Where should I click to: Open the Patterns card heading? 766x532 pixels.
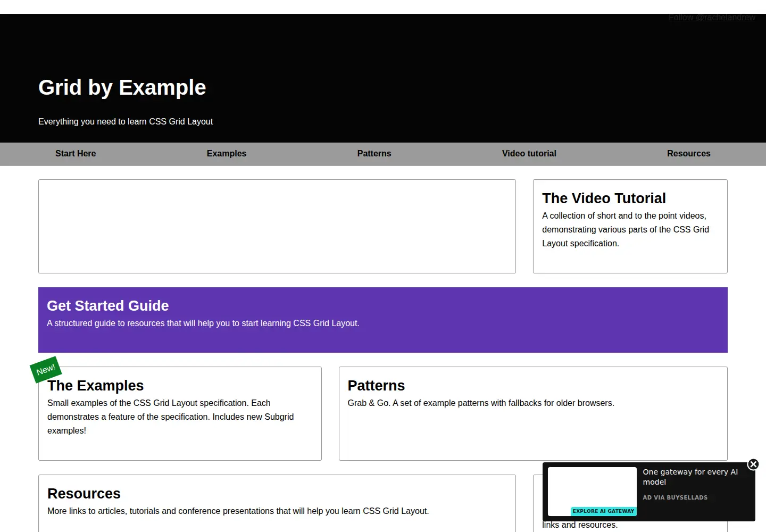[x=376, y=385]
